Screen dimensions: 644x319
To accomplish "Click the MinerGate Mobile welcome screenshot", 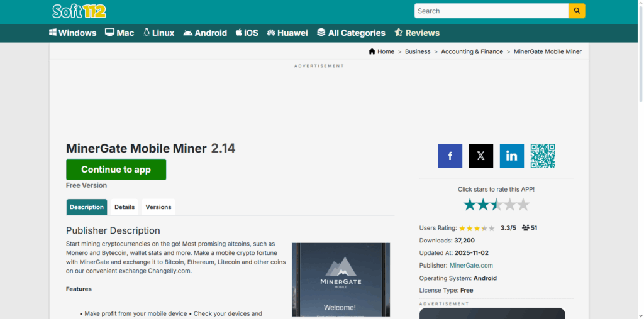I will point(341,279).
